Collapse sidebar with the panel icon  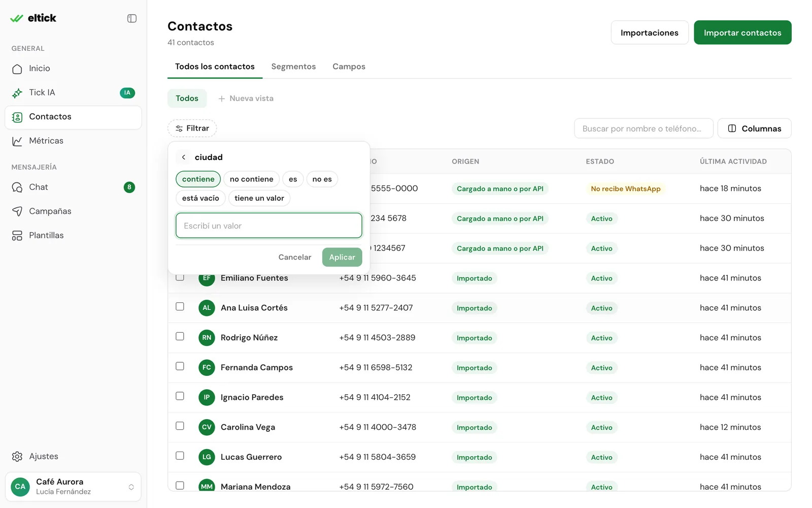[x=132, y=18]
